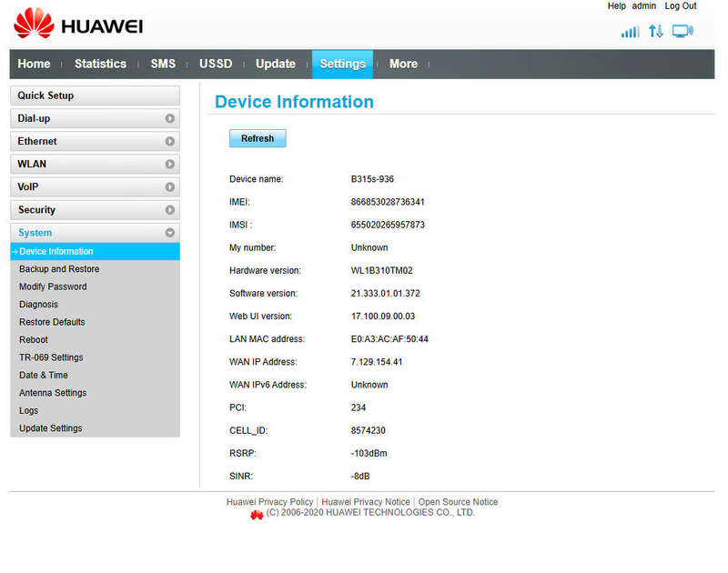Click the IMSI value 655020265957873
The height and width of the screenshot is (573, 728).
point(388,225)
